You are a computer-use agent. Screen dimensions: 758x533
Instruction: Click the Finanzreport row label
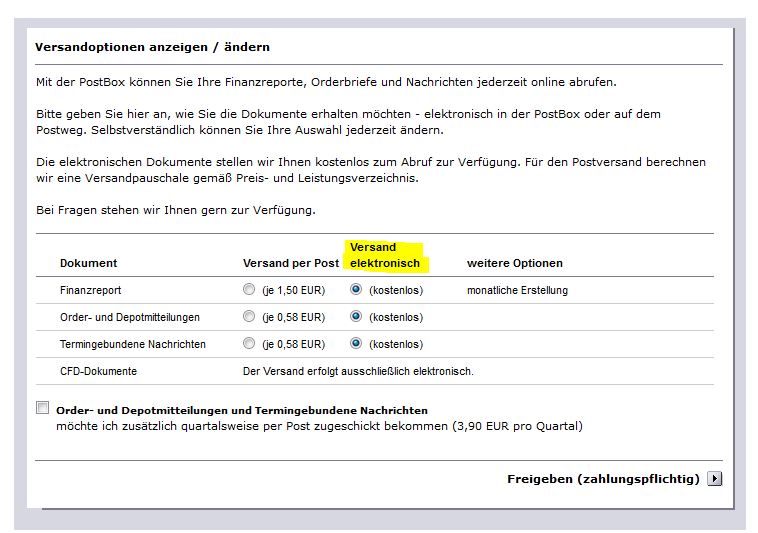(90, 290)
